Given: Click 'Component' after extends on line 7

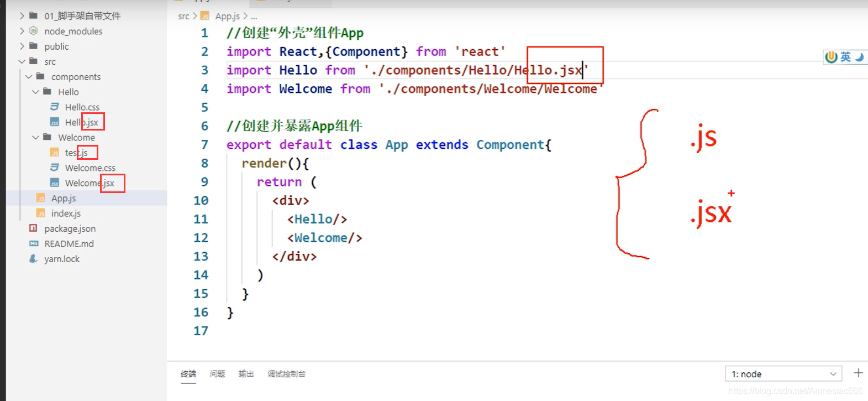Looking at the screenshot, I should [x=511, y=145].
